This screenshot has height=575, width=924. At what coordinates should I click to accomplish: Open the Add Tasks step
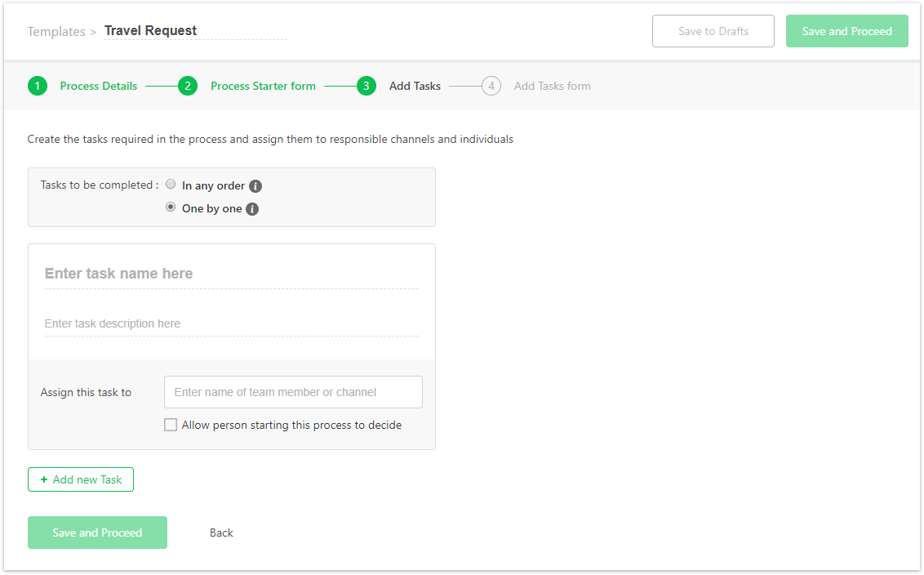click(415, 86)
